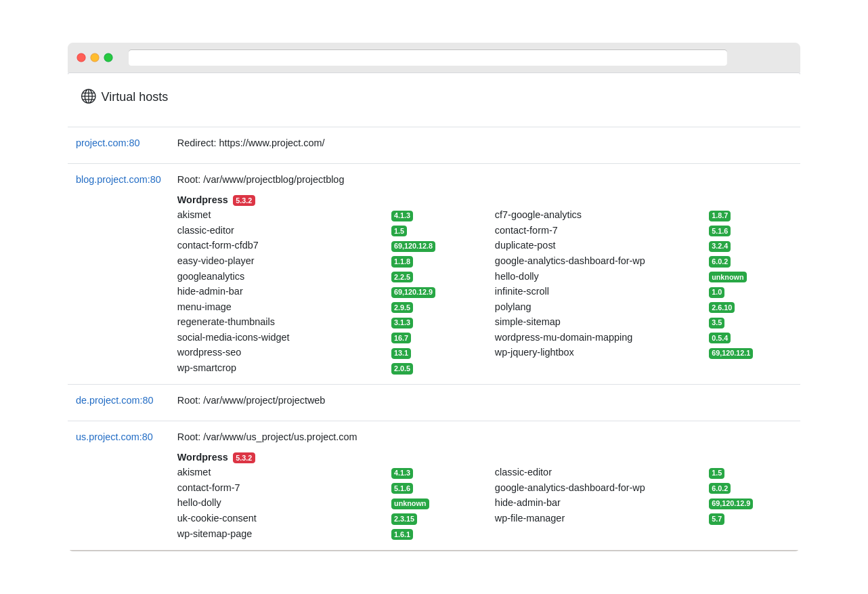Click the 1.1.8 version badge
This screenshot has width=868, height=594.
point(402,261)
